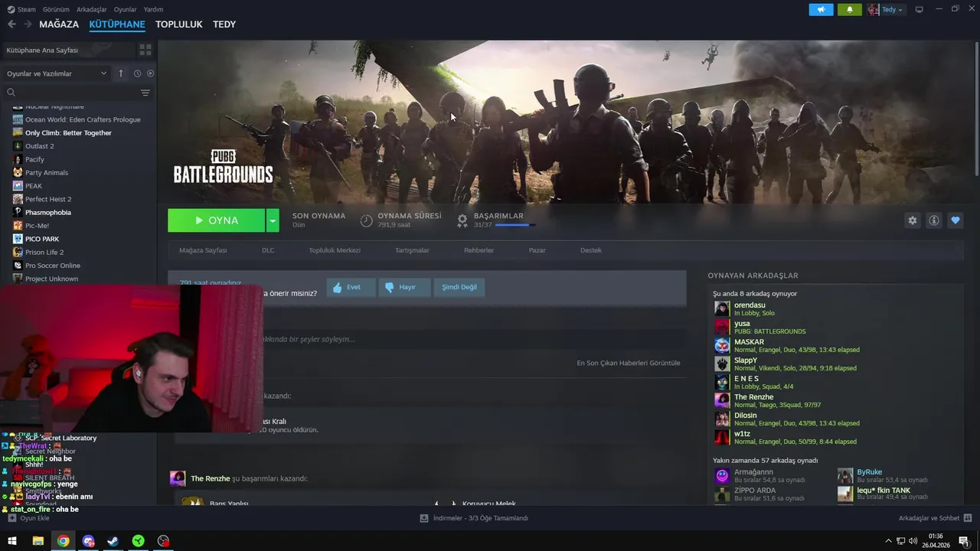Viewport: 980px width, 551px height.
Task: Click MASKAR's friend avatar
Action: pyautogui.click(x=722, y=345)
